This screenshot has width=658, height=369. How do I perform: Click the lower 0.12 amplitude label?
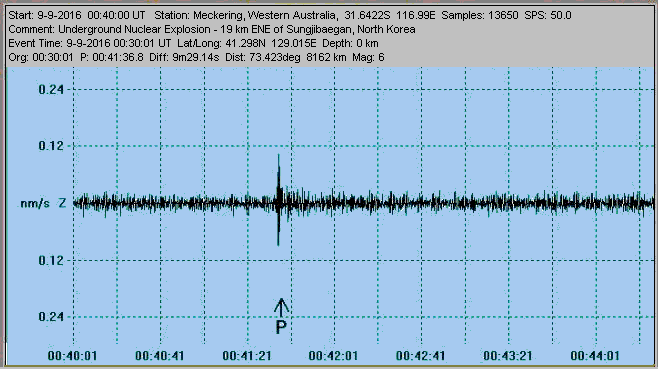[x=51, y=260]
